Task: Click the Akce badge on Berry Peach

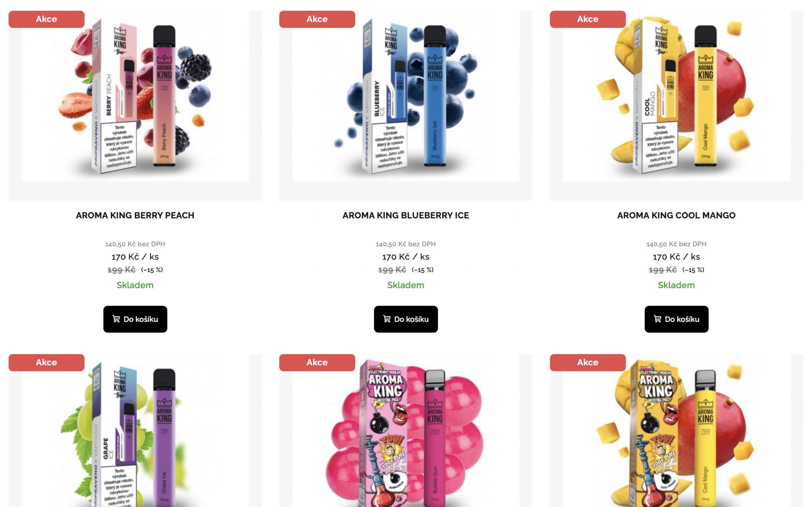Action: click(46, 19)
